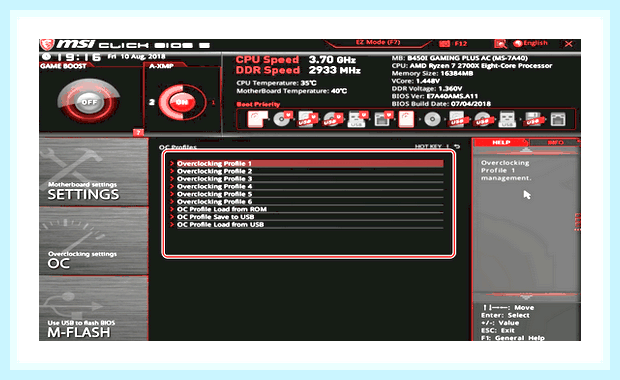Close the BIOS with the X icon
Image resolution: width=620 pixels, height=380 pixels.
tap(569, 43)
